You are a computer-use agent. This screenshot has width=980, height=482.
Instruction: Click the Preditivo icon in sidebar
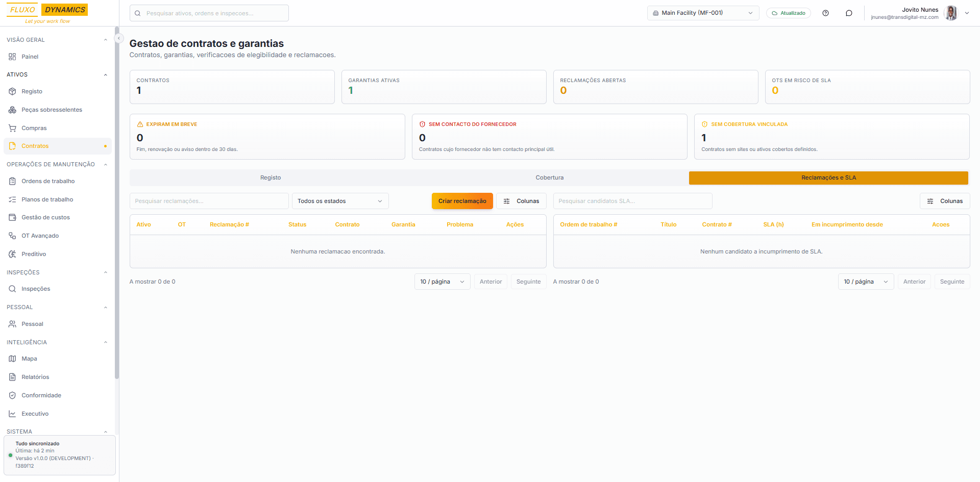12,254
